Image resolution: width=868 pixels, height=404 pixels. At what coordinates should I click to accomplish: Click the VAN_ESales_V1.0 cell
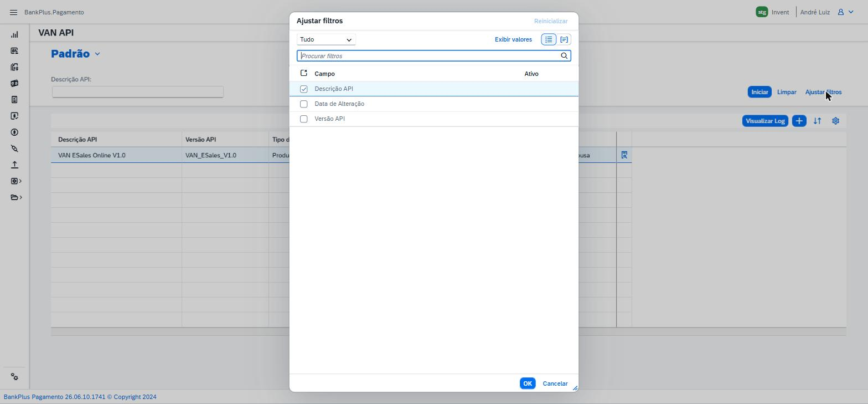tap(225, 155)
